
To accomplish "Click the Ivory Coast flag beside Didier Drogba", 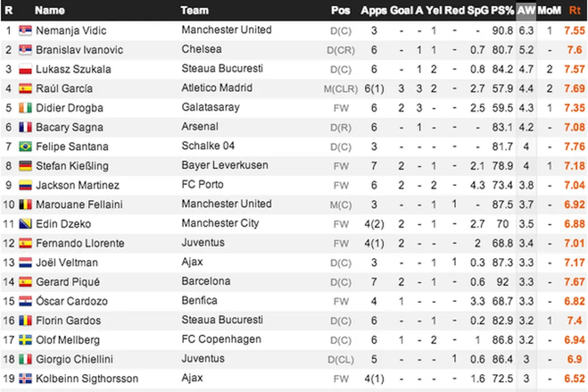I will point(25,108).
